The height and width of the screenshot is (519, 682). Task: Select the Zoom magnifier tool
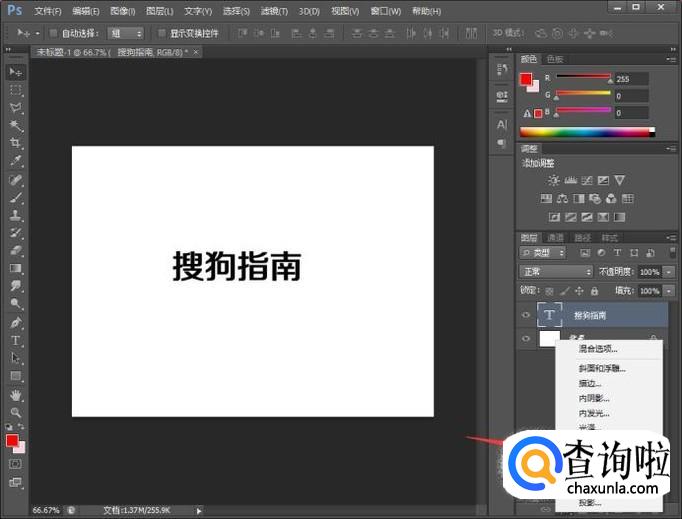(x=16, y=412)
